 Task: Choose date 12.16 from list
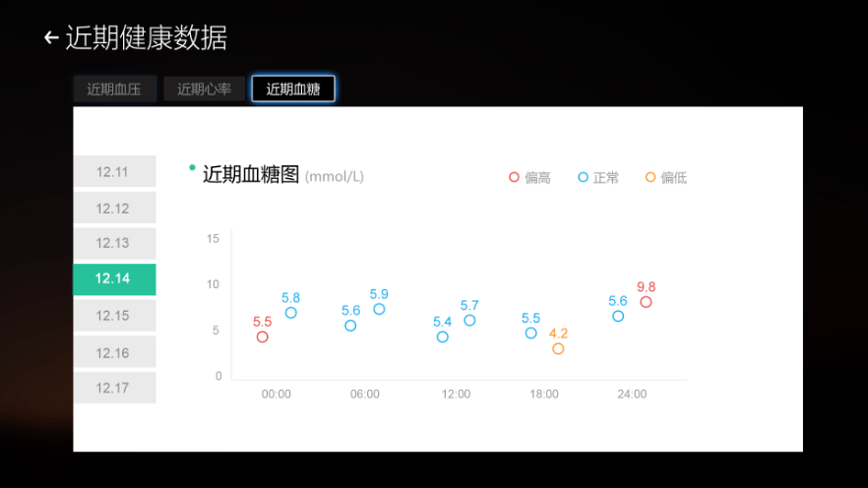pyautogui.click(x=113, y=352)
